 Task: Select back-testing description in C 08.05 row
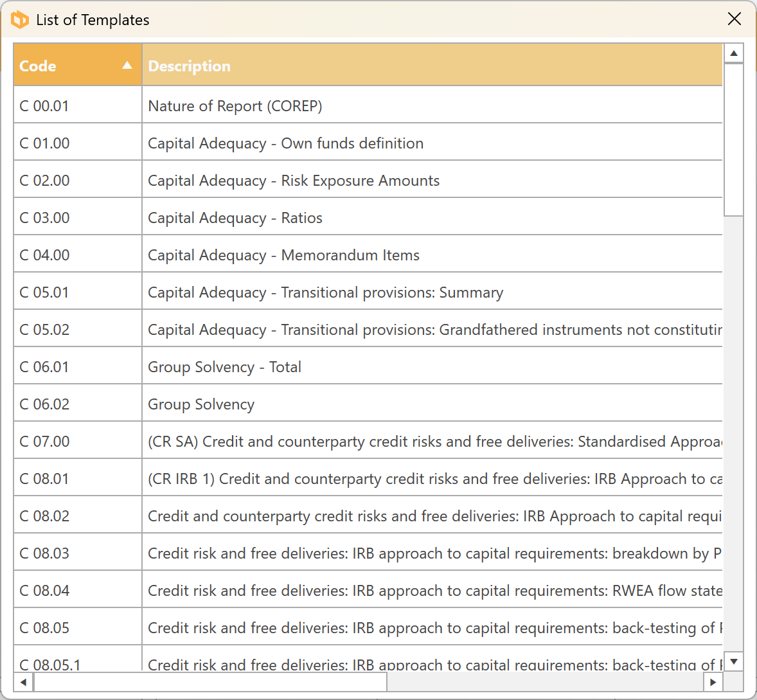[x=432, y=627]
